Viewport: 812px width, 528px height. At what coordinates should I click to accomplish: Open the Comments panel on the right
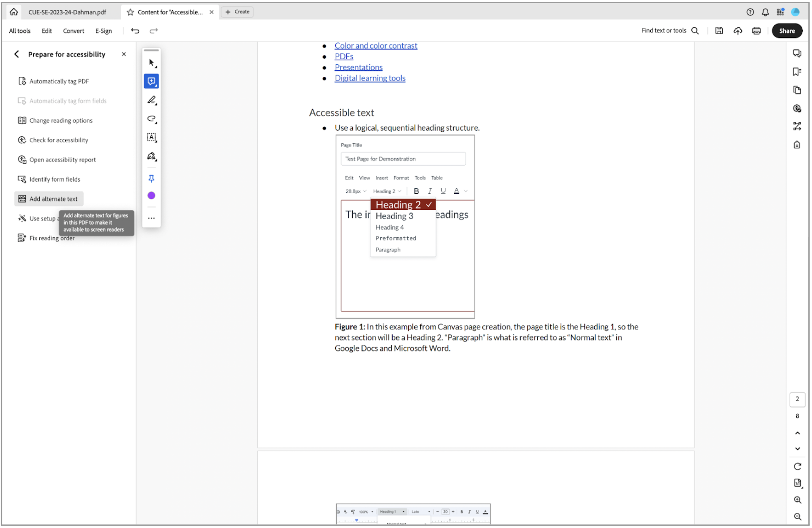click(797, 53)
